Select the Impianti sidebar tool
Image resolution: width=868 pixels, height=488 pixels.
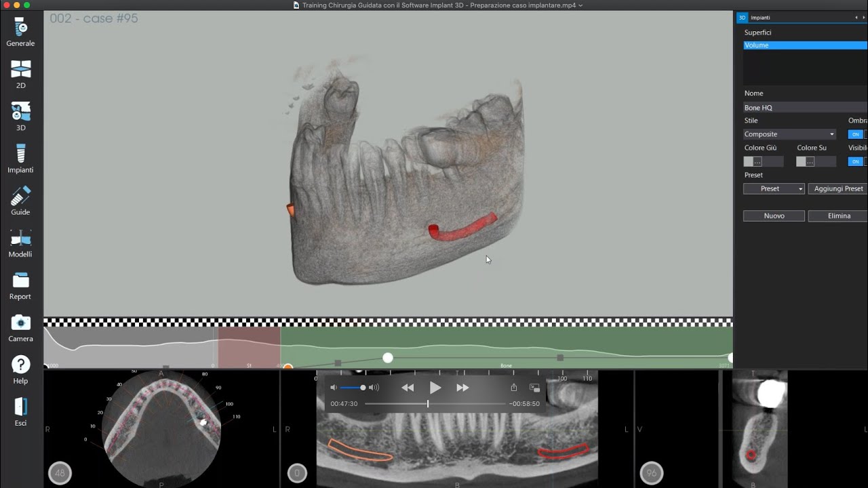[20, 159]
